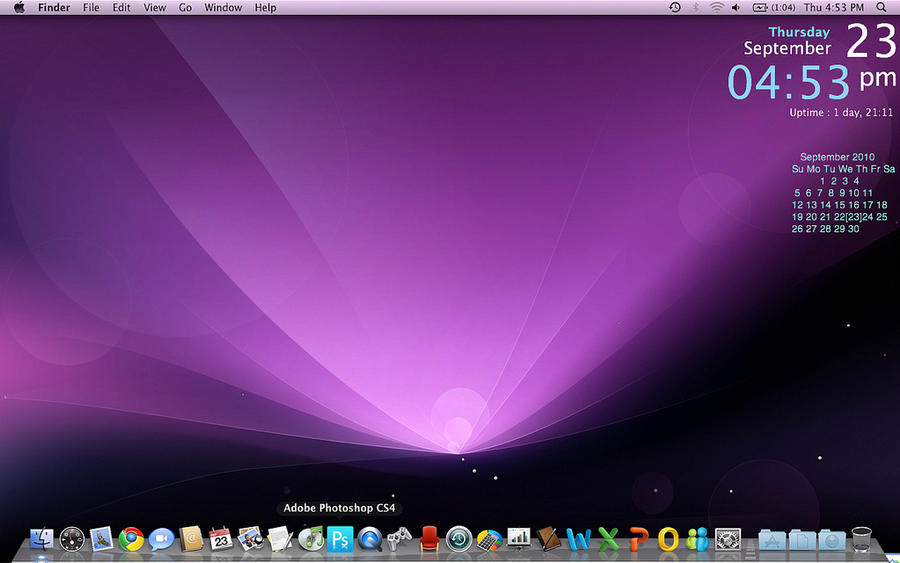Open the Downloads folder stack

pyautogui.click(x=832, y=540)
